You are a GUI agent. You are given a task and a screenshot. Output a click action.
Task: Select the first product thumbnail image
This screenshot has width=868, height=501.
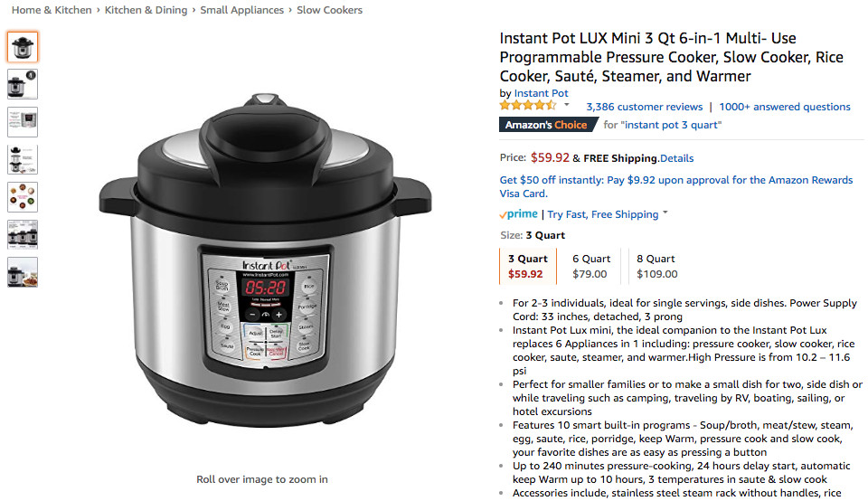23,46
